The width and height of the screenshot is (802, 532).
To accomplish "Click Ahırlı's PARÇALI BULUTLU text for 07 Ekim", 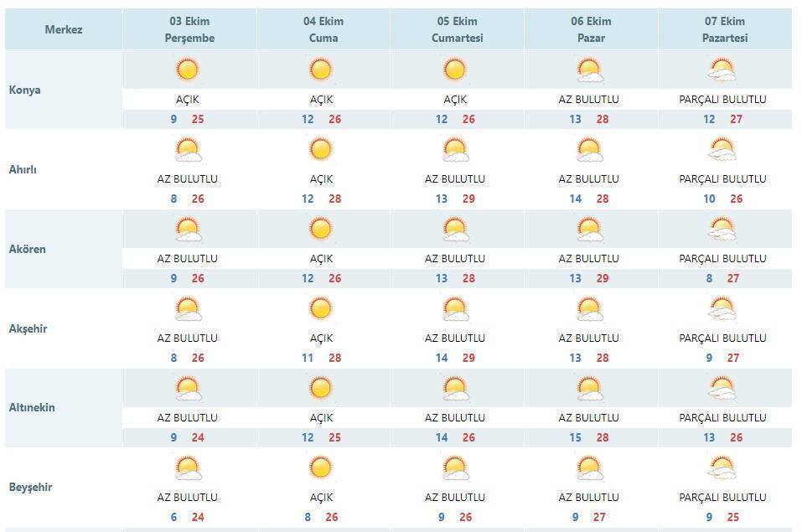I will click(722, 178).
